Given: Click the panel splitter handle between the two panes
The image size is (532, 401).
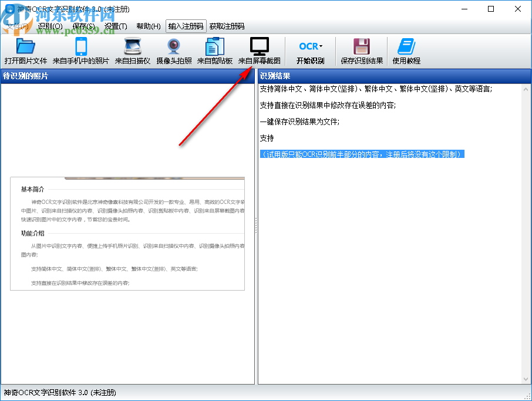Looking at the screenshot, I should pyautogui.click(x=256, y=225).
